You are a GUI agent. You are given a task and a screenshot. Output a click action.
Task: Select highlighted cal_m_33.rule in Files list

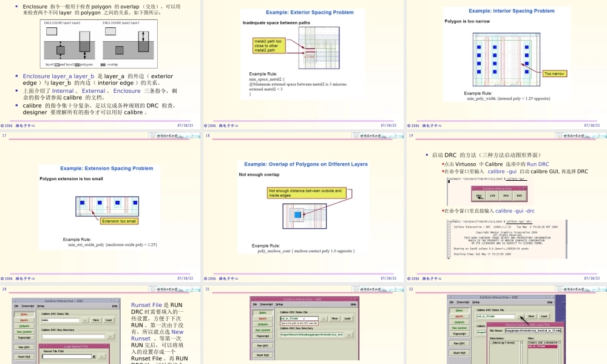(x=542, y=346)
